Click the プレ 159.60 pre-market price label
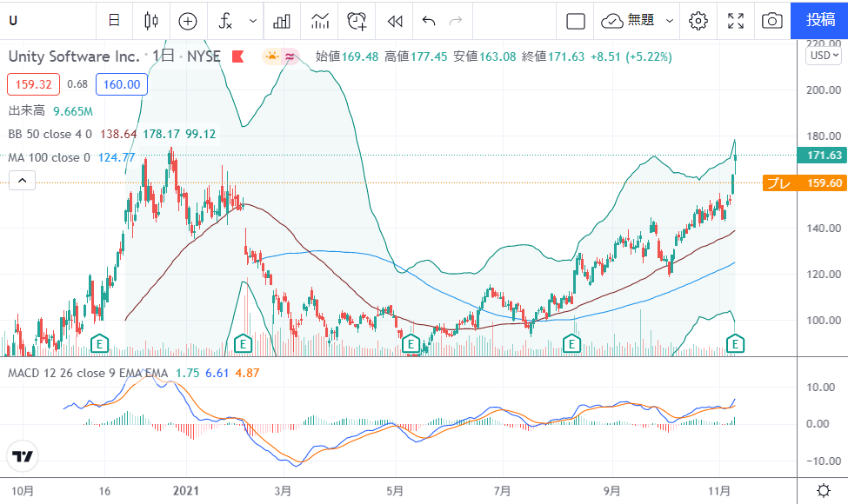The height and width of the screenshot is (504, 848). click(805, 183)
